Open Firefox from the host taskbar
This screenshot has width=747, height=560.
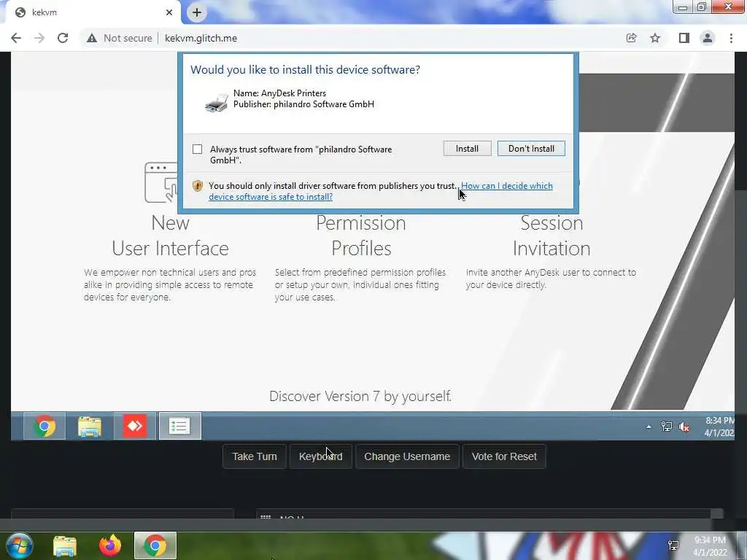coord(110,545)
